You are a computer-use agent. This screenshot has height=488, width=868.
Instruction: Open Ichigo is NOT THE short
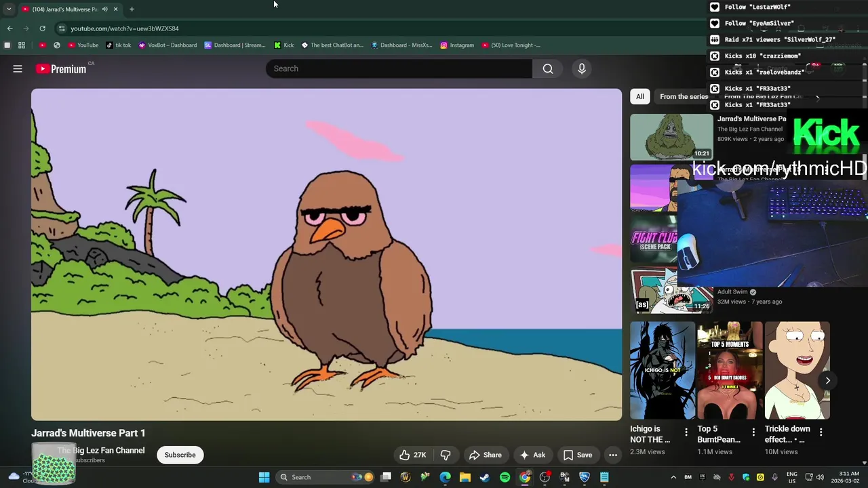pyautogui.click(x=662, y=370)
